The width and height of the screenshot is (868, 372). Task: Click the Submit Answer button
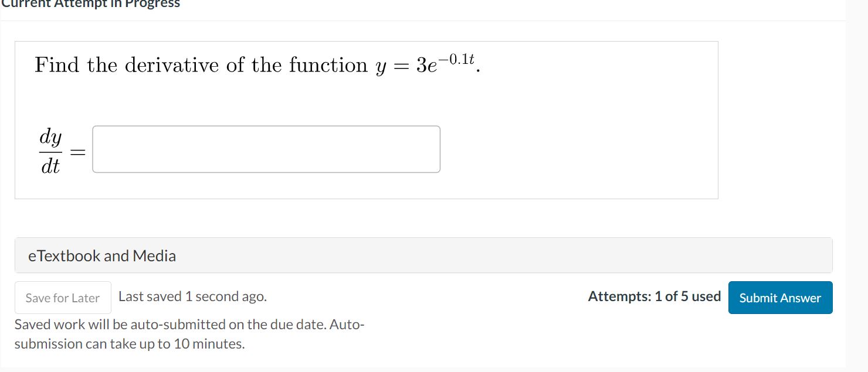point(780,298)
